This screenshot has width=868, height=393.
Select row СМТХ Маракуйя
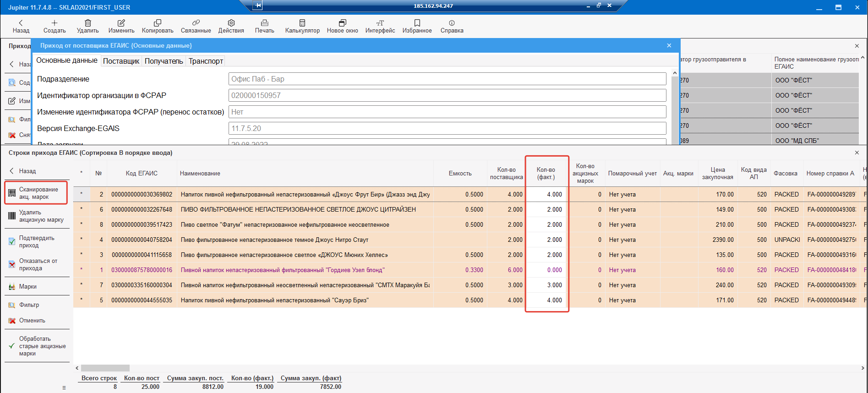tap(470, 285)
